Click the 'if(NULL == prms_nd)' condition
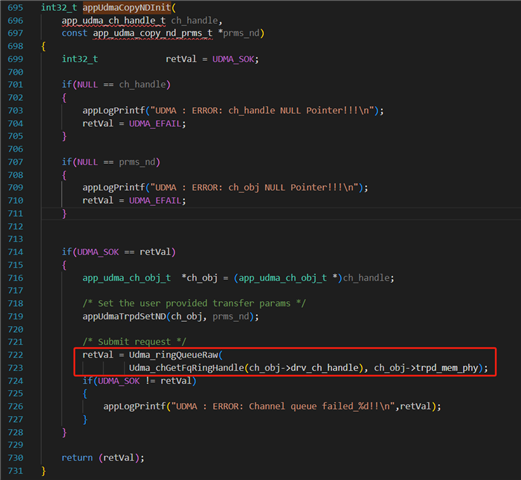This screenshot has width=521, height=480. point(111,162)
